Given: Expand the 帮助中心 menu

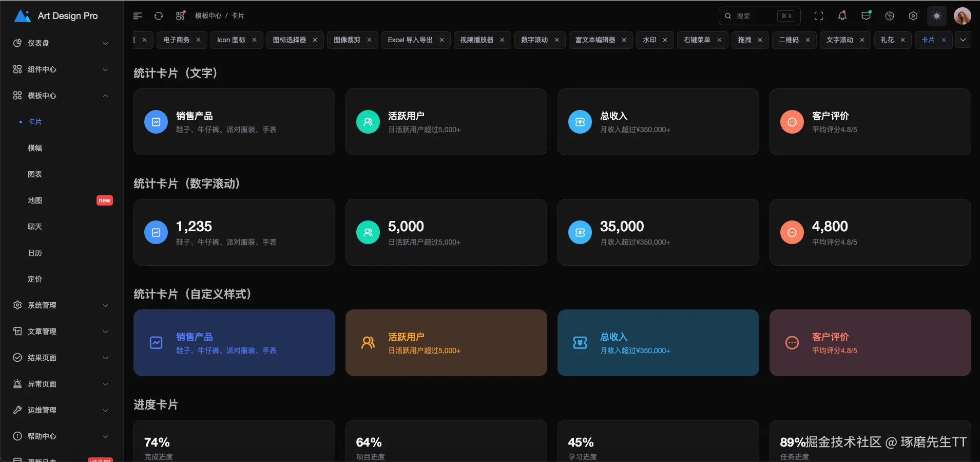Looking at the screenshot, I should (62, 436).
